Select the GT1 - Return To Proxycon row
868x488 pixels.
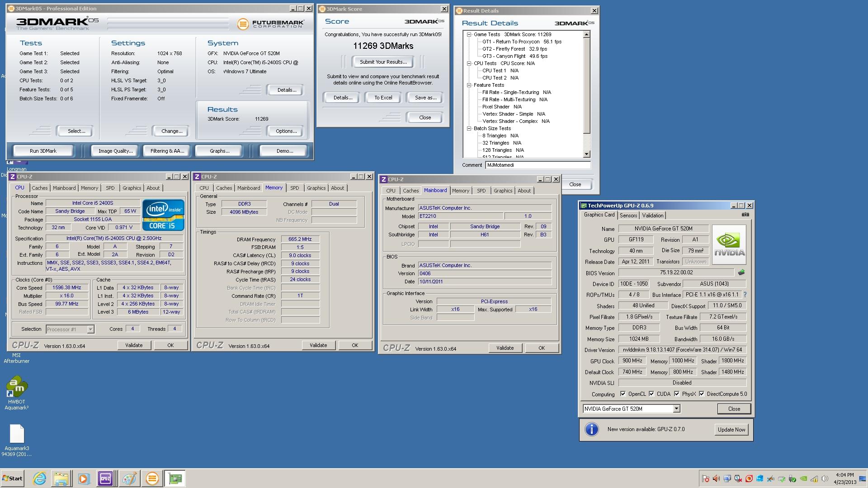[522, 42]
